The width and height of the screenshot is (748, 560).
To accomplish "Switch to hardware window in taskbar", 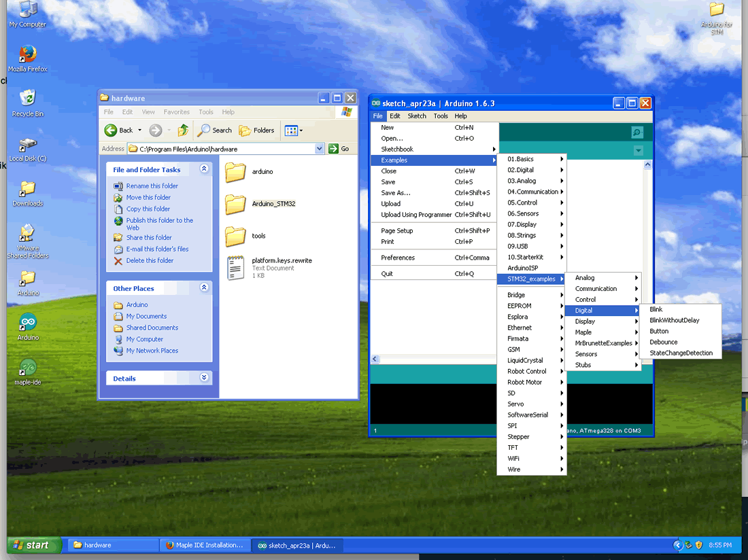I will 114,545.
